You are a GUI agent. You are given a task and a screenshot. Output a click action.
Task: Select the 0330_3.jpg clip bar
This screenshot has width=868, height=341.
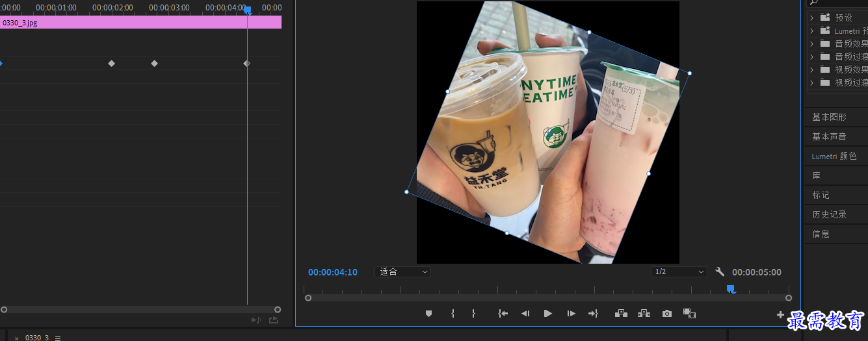coord(140,22)
